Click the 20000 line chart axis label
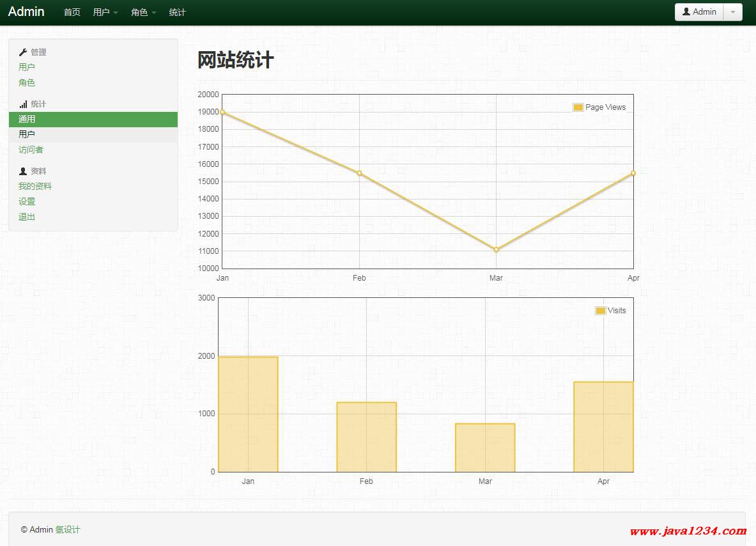 (x=208, y=95)
